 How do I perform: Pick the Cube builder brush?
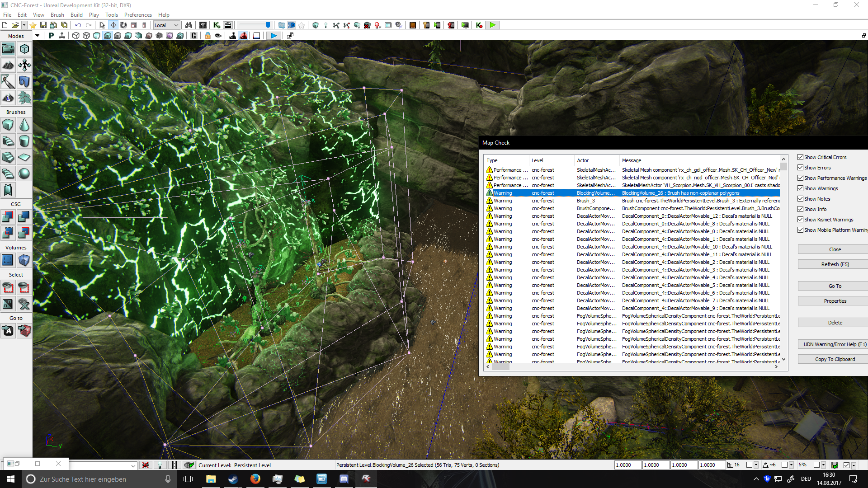[x=8, y=125]
